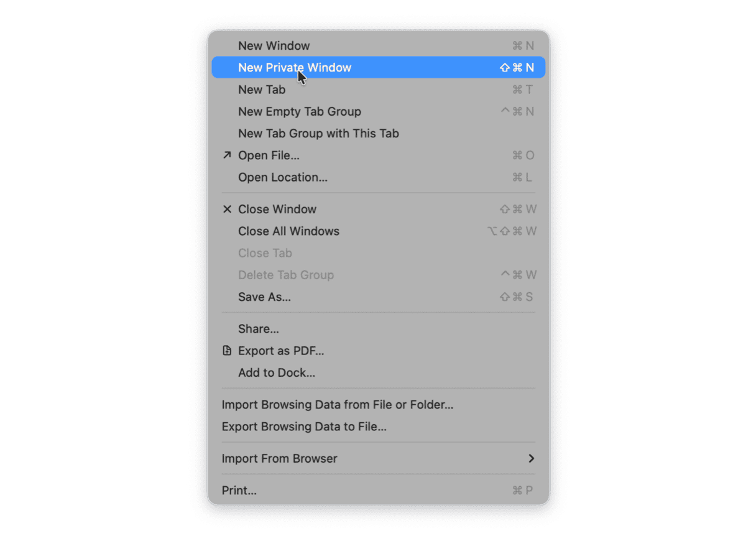Select Open Location menu entry

[x=379, y=177]
